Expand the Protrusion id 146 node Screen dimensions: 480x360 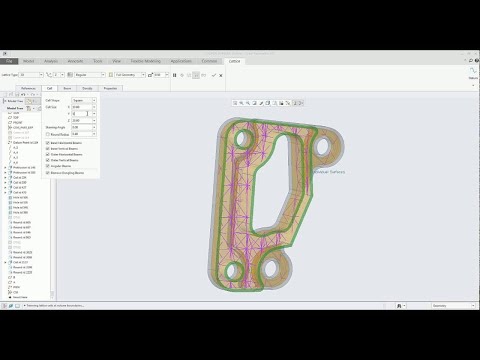tap(5, 168)
